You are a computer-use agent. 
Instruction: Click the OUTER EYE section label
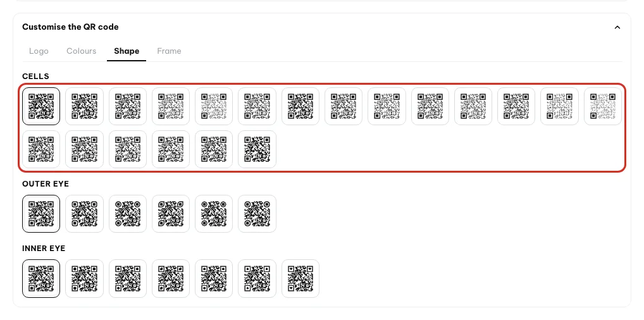tap(46, 184)
